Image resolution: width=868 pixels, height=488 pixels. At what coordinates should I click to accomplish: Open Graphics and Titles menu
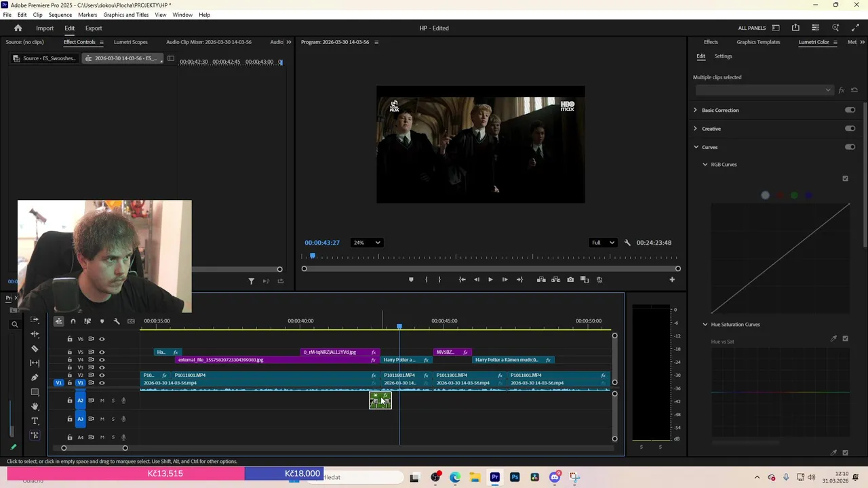[x=126, y=14]
